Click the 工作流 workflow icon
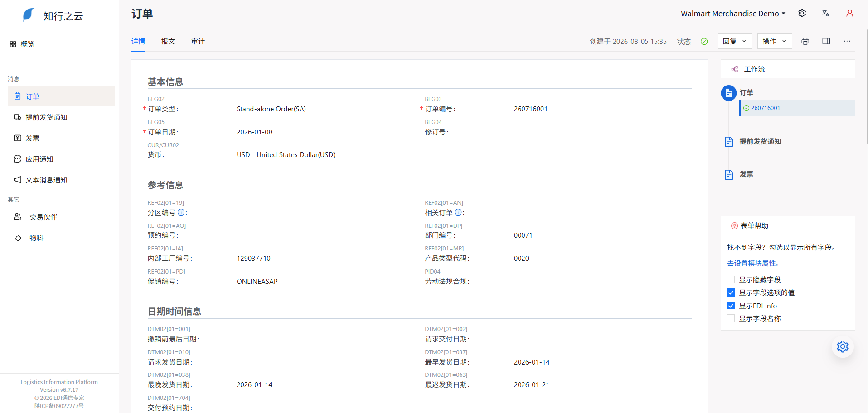This screenshot has width=868, height=413. (735, 69)
